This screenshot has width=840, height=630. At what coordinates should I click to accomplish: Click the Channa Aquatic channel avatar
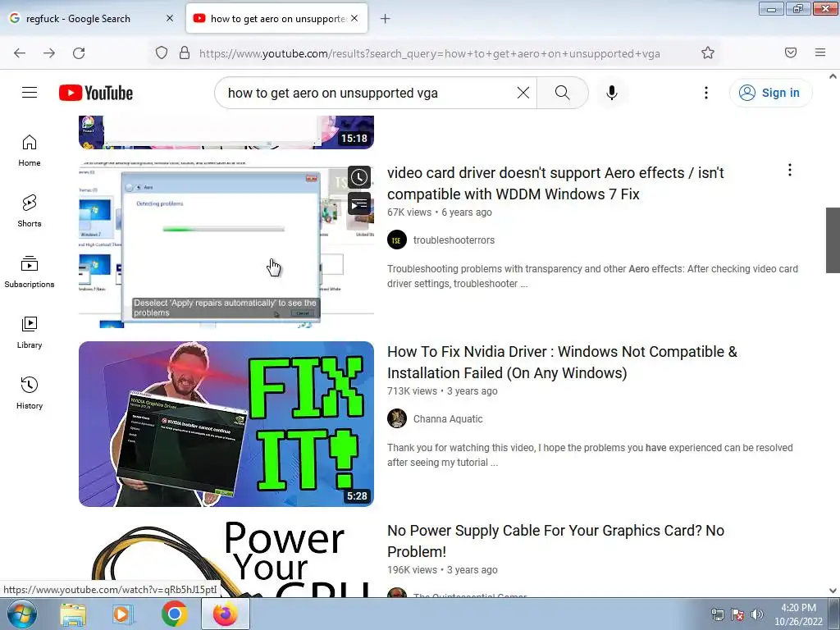coord(397,418)
